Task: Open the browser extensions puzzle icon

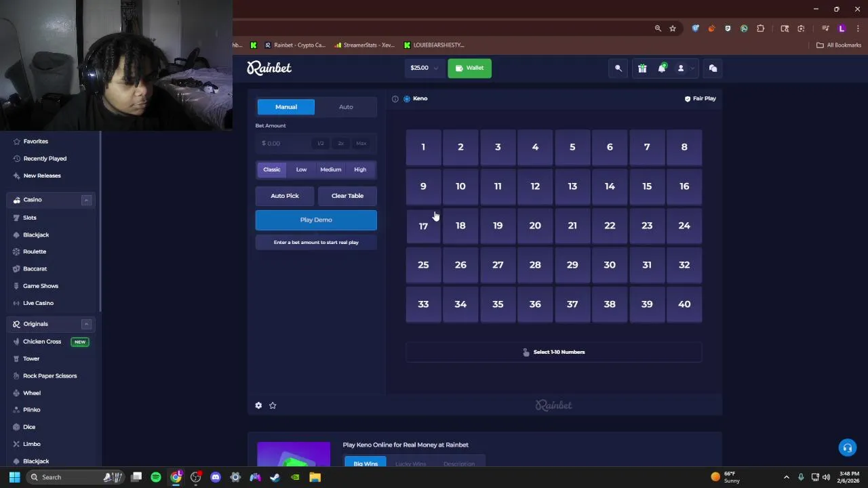Action: tap(760, 28)
